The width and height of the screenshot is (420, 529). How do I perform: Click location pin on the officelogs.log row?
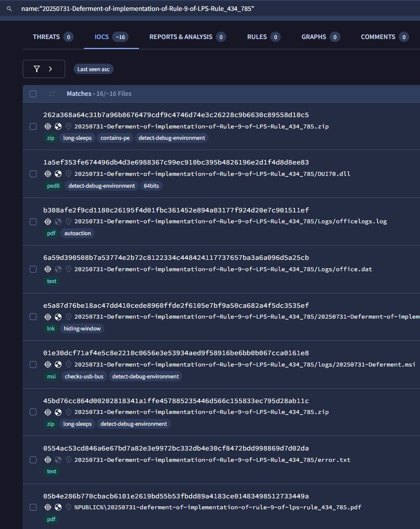click(x=68, y=222)
